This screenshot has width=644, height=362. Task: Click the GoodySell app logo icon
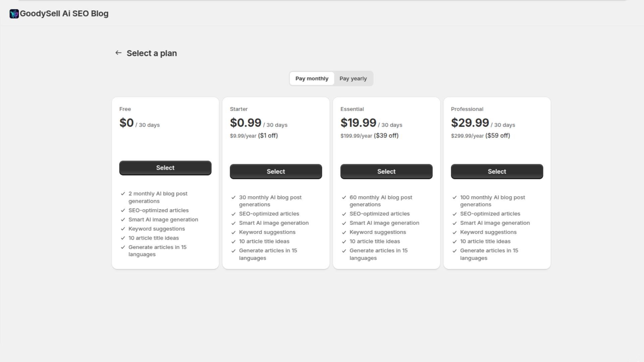[x=14, y=14]
